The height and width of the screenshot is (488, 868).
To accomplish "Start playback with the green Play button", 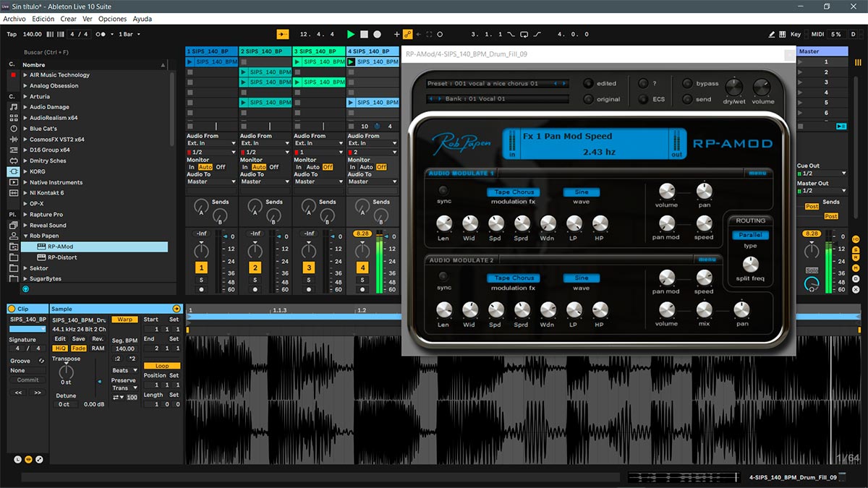I will click(x=351, y=34).
